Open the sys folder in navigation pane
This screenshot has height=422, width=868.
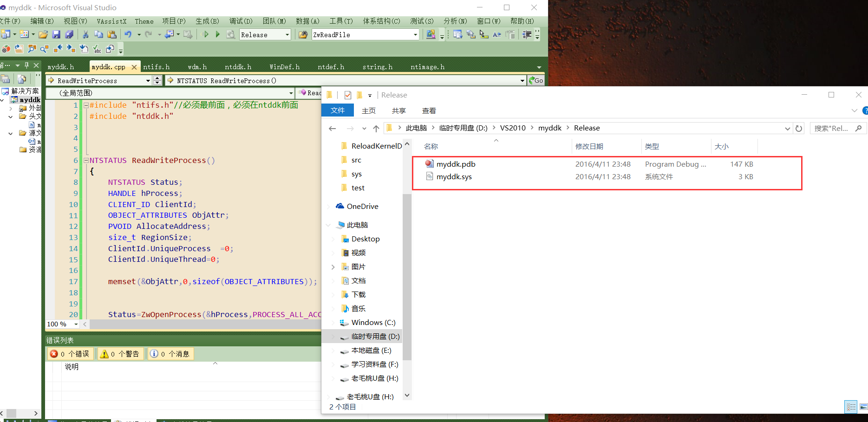pos(357,174)
